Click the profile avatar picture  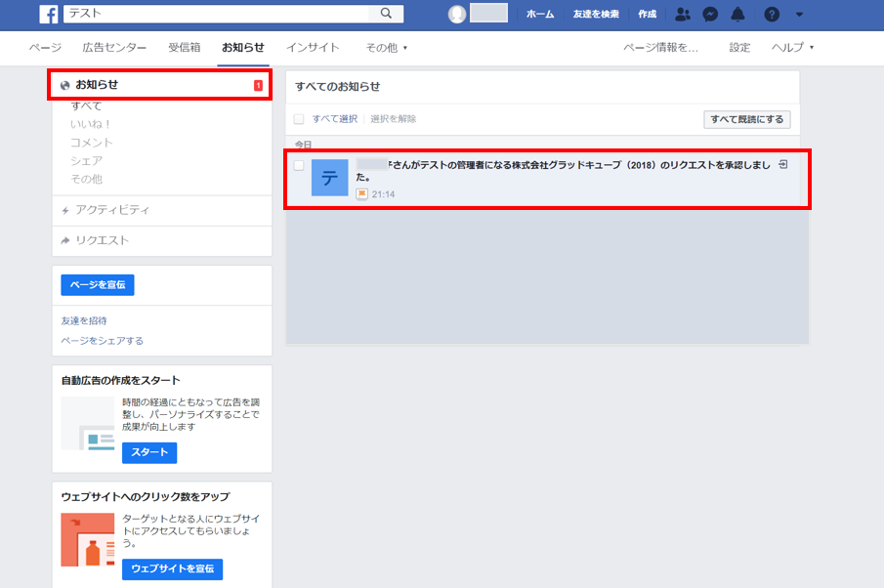pyautogui.click(x=457, y=14)
